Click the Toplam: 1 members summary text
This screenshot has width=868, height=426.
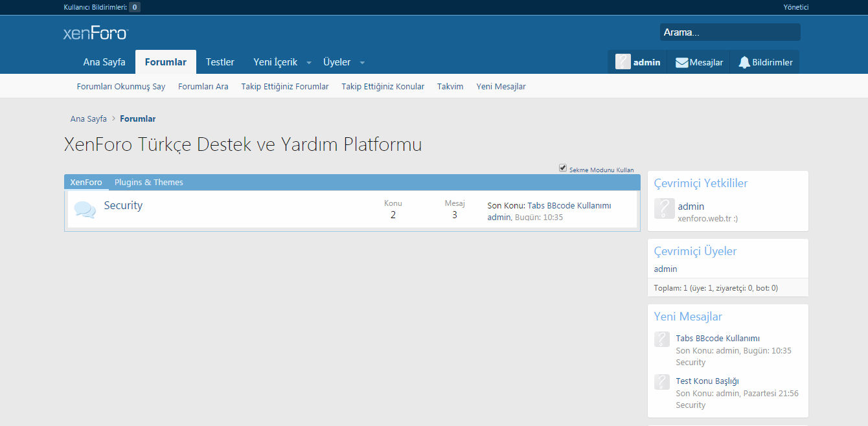click(716, 287)
